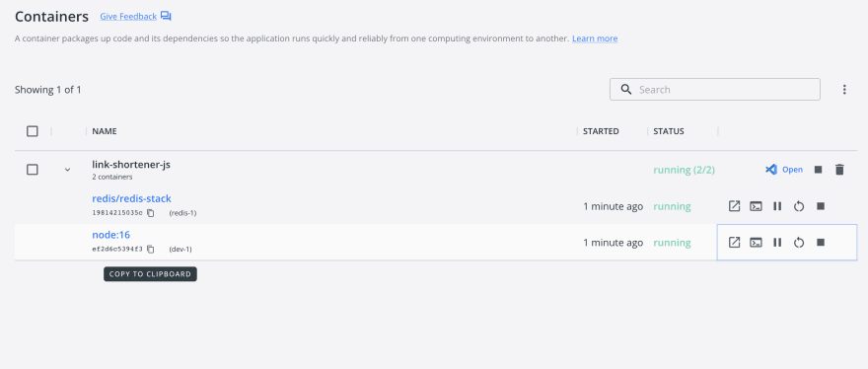The image size is (868, 369).
Task: Sort containers by STATUS column
Action: [x=669, y=131]
